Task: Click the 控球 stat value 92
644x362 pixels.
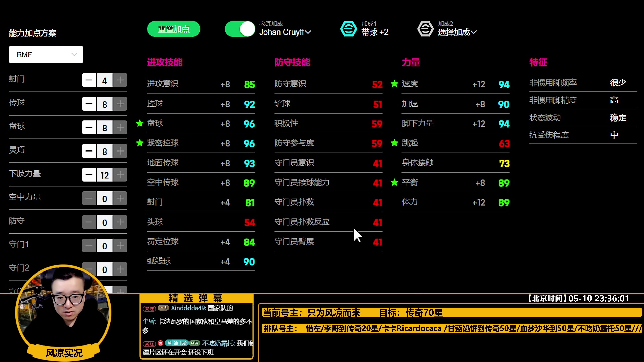Action: 249,104
